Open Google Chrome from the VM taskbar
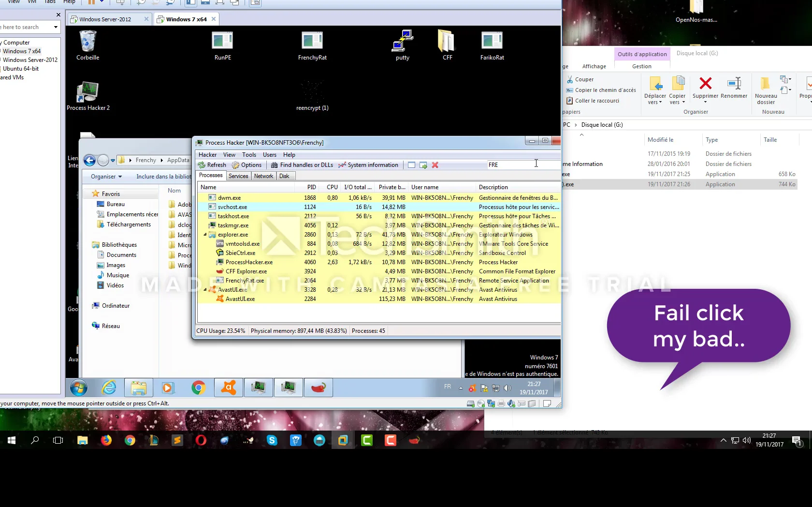 click(198, 388)
